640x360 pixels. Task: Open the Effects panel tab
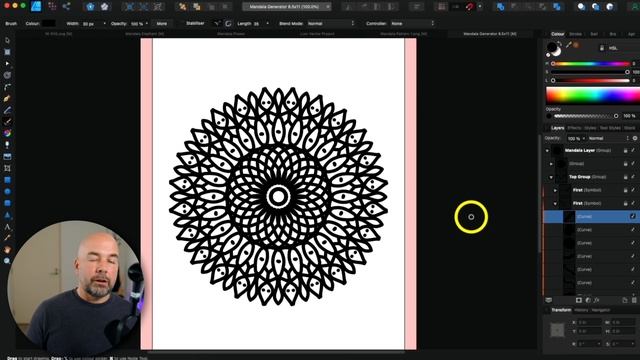[574, 128]
